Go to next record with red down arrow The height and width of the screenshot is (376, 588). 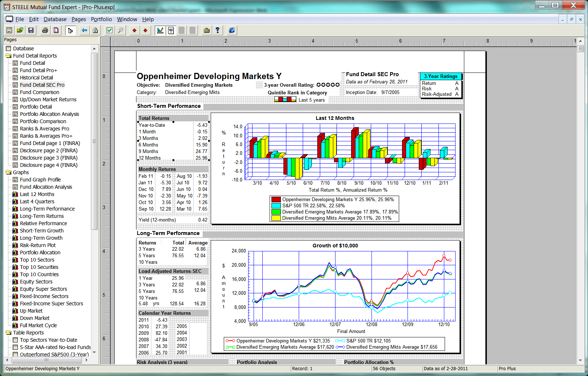pos(146,31)
